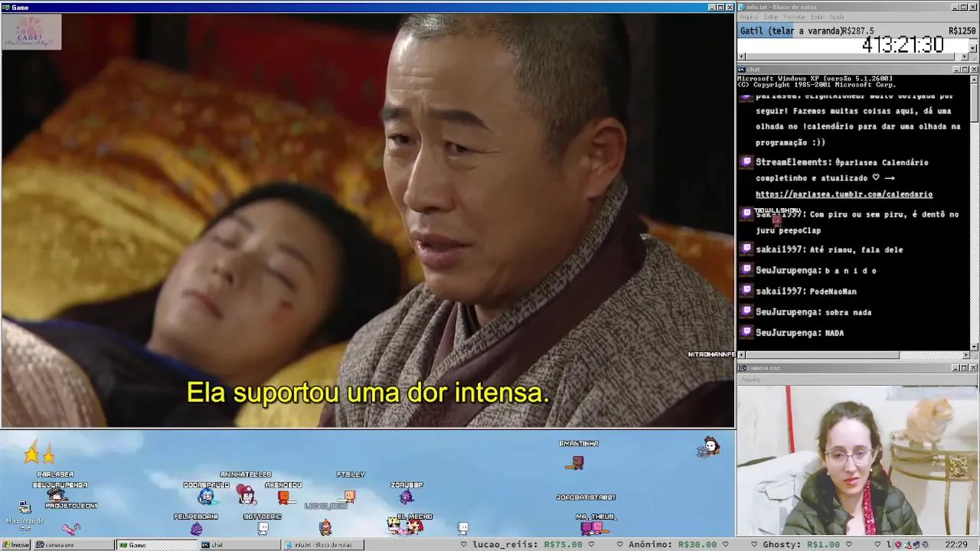Click down arrow of chat vertical scrollbar
980x551 pixels.
point(974,347)
